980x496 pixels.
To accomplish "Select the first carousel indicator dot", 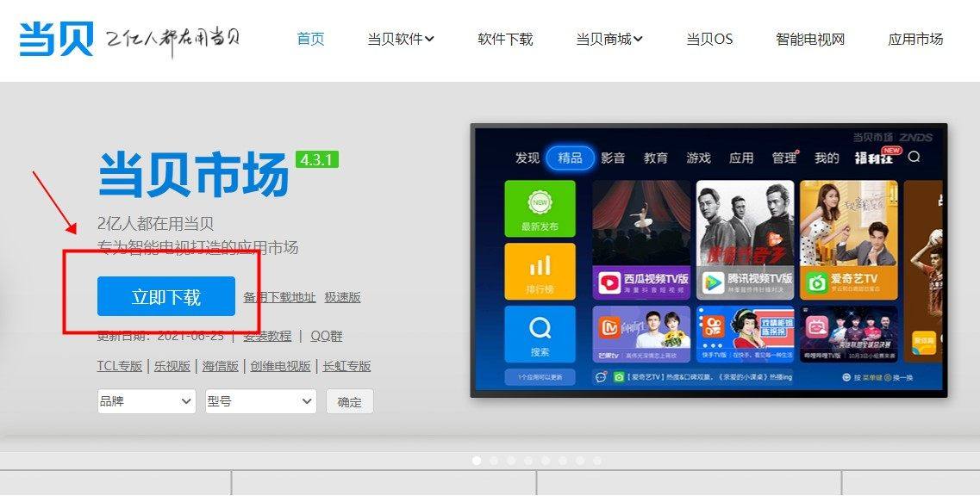I will (x=477, y=461).
